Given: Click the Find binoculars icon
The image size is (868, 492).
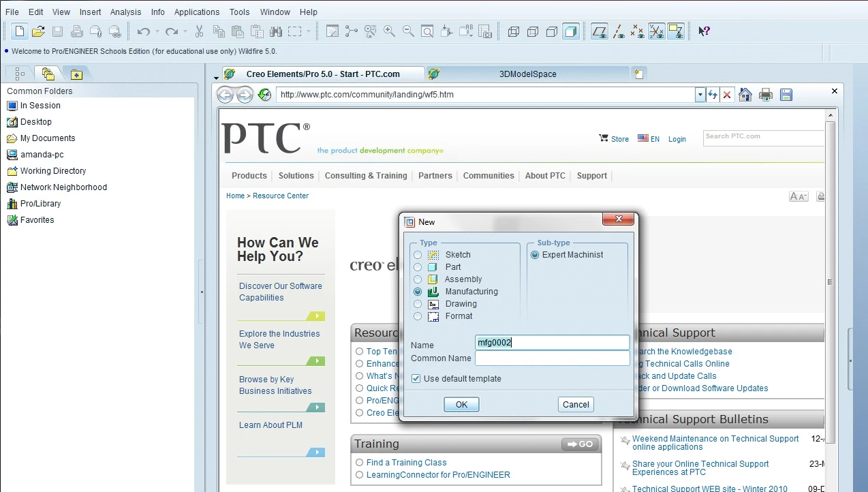Looking at the screenshot, I should pos(276,31).
